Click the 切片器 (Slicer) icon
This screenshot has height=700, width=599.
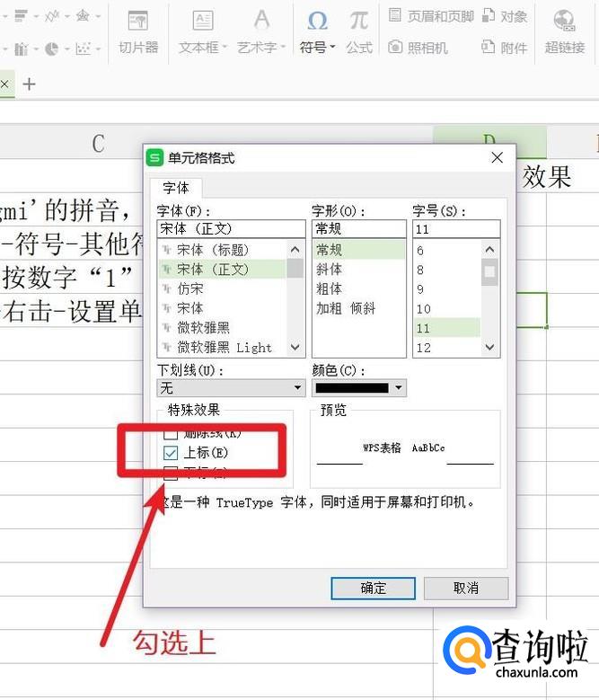pyautogui.click(x=138, y=21)
